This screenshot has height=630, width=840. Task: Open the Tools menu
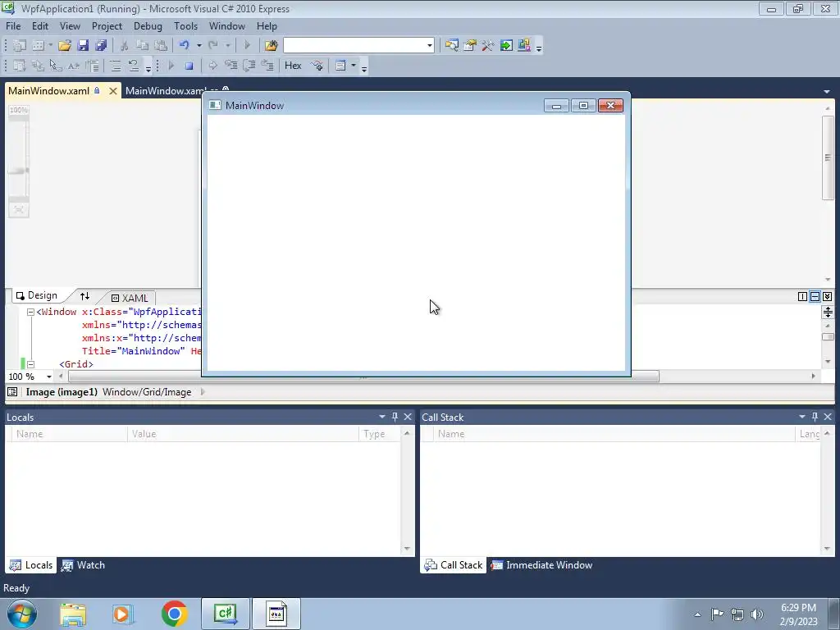pos(186,25)
